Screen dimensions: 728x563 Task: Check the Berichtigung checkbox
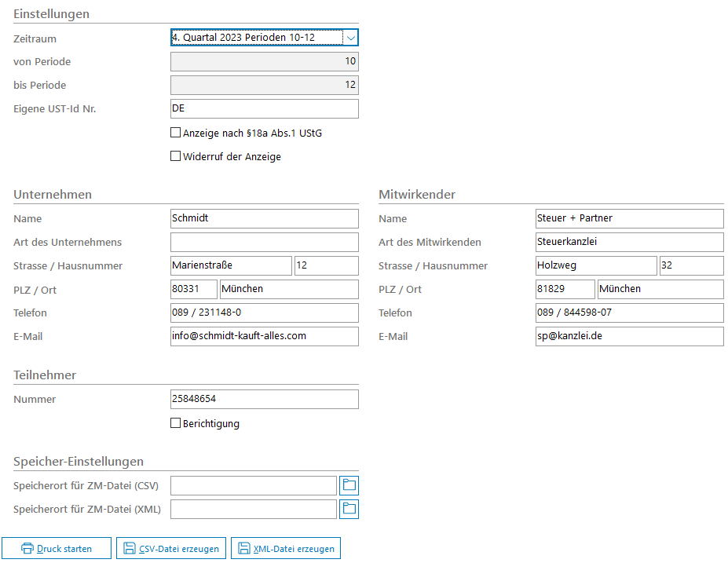coord(176,423)
